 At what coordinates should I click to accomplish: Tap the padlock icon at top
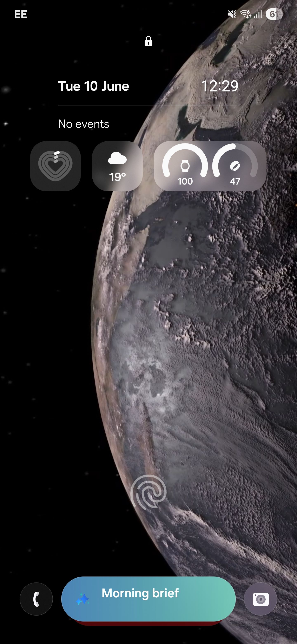148,41
